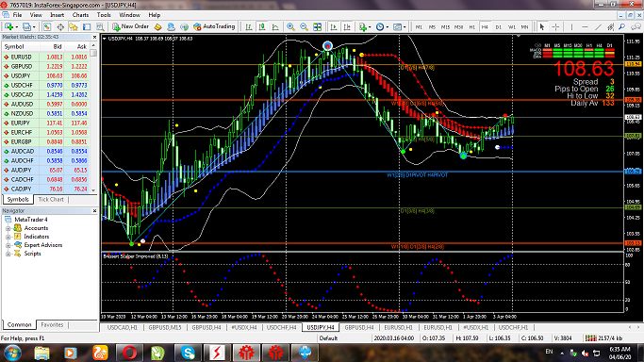644x362 pixels.
Task: Switch chart to M15 timeframe
Action: coord(445,26)
